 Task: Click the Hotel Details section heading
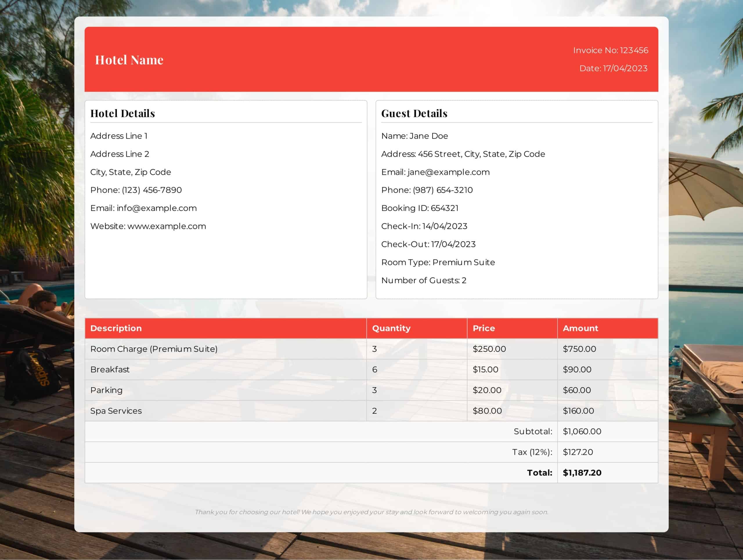tap(122, 113)
